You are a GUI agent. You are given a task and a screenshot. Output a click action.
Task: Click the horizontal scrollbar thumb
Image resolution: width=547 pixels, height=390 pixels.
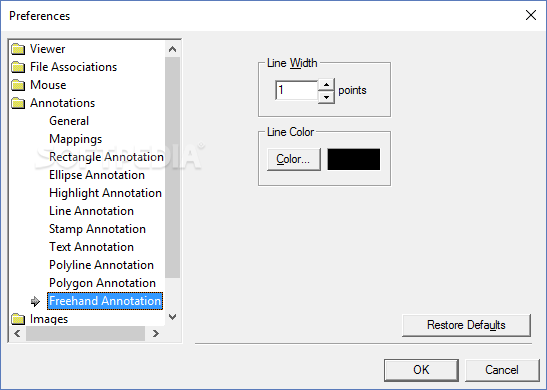(x=85, y=334)
